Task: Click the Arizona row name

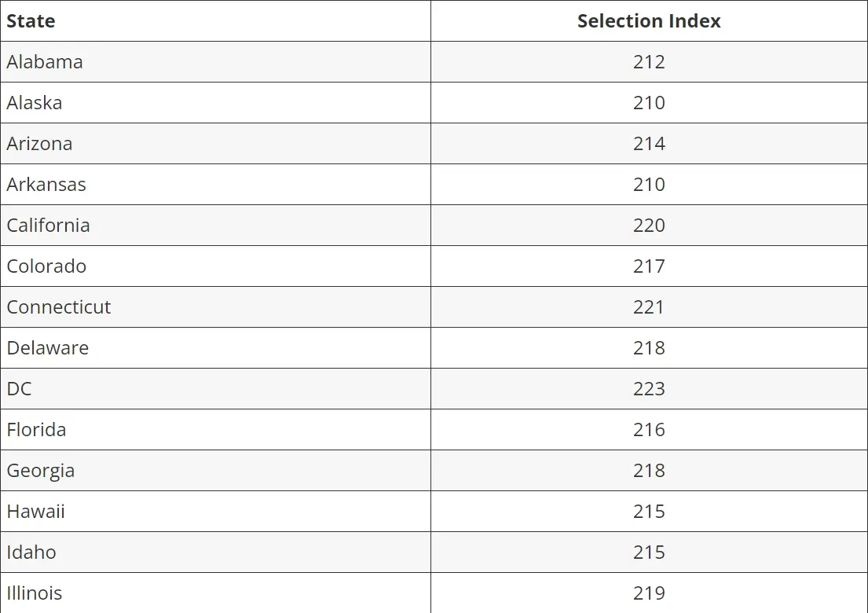Action: pos(39,144)
